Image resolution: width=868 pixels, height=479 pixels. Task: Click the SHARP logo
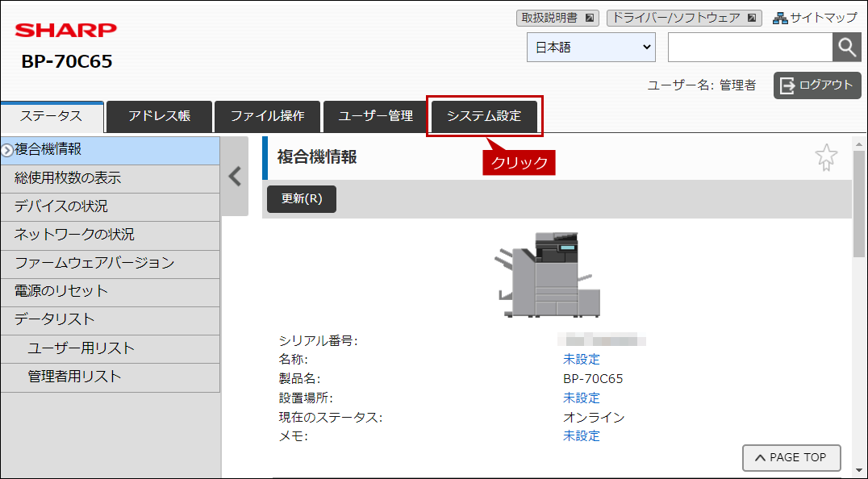pyautogui.click(x=66, y=30)
